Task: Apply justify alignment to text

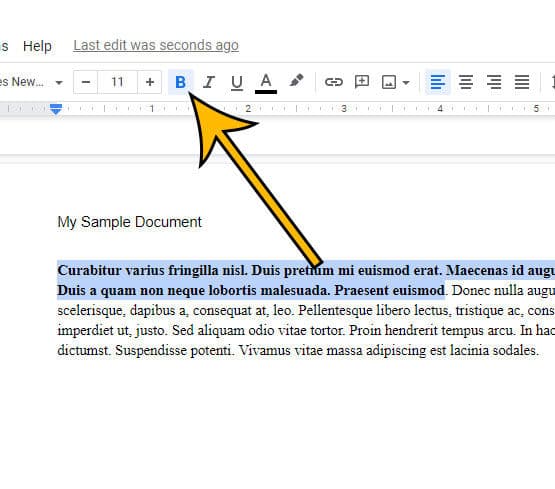Action: click(522, 82)
